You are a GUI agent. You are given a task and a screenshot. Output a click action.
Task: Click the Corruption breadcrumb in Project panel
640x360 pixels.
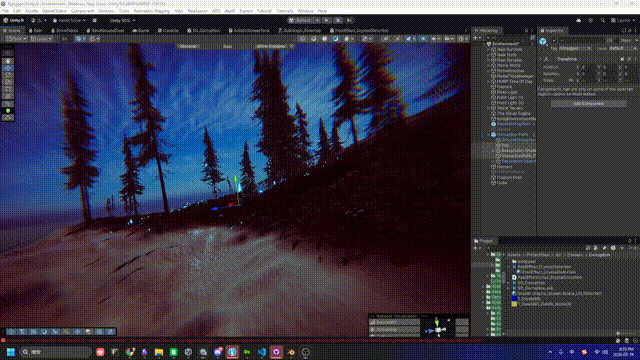[599, 255]
